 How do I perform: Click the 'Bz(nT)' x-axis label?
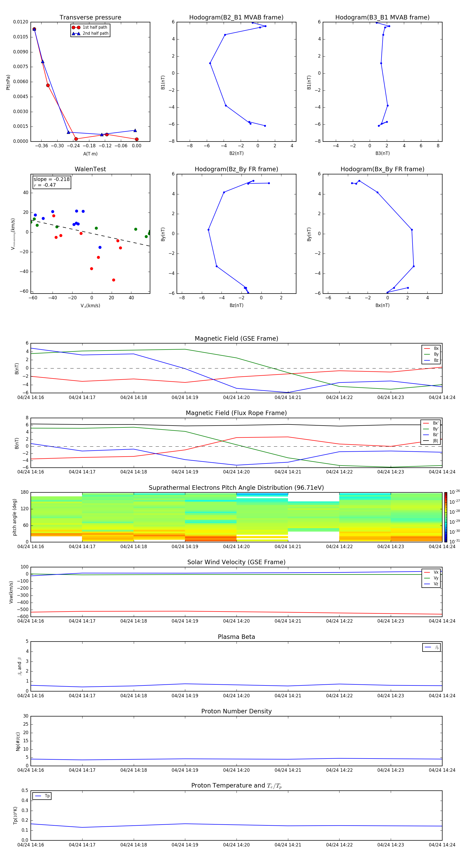[x=236, y=305]
